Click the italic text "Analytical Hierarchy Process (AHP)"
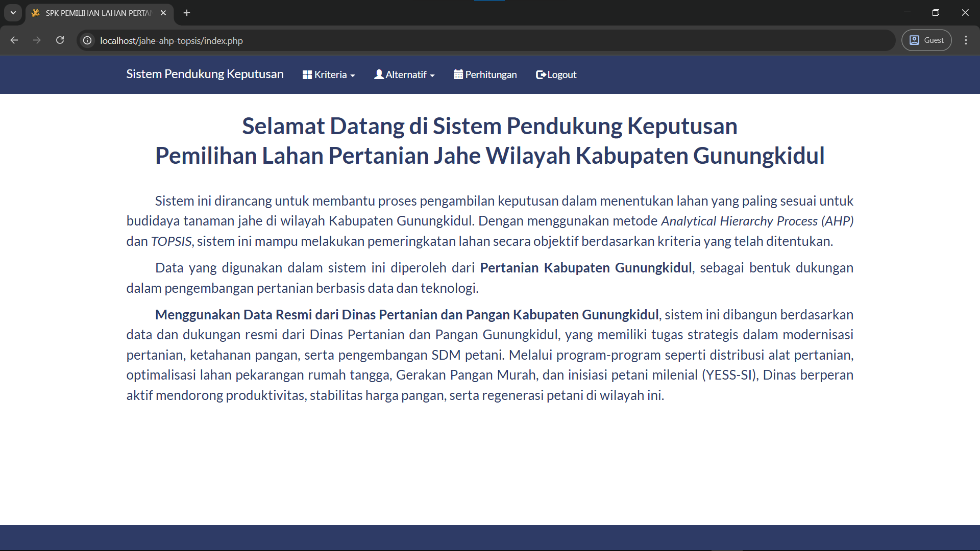The width and height of the screenshot is (980, 551). (757, 221)
